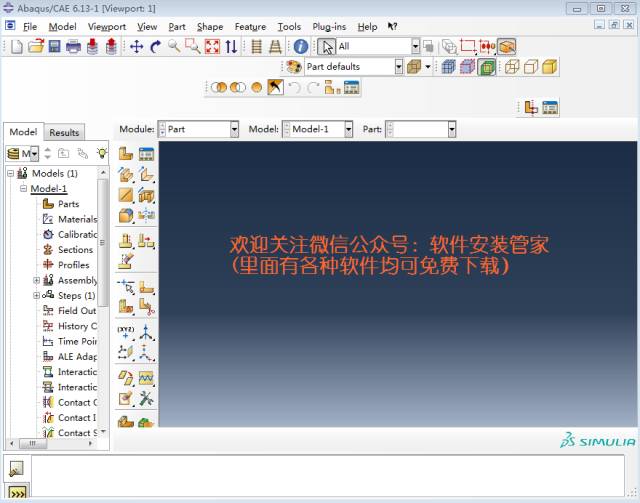Click the Open file folder icon
Screen dimensions: 640x503
tap(35, 46)
